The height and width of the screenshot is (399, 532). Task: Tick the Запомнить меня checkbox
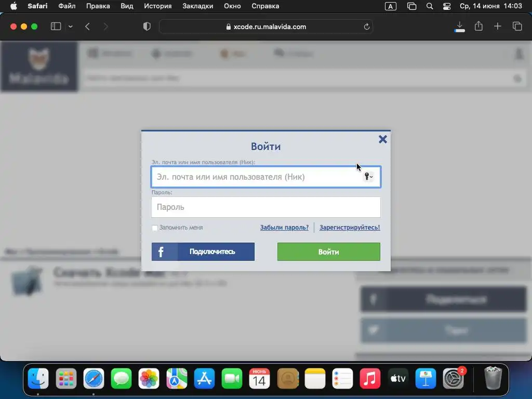pos(155,228)
